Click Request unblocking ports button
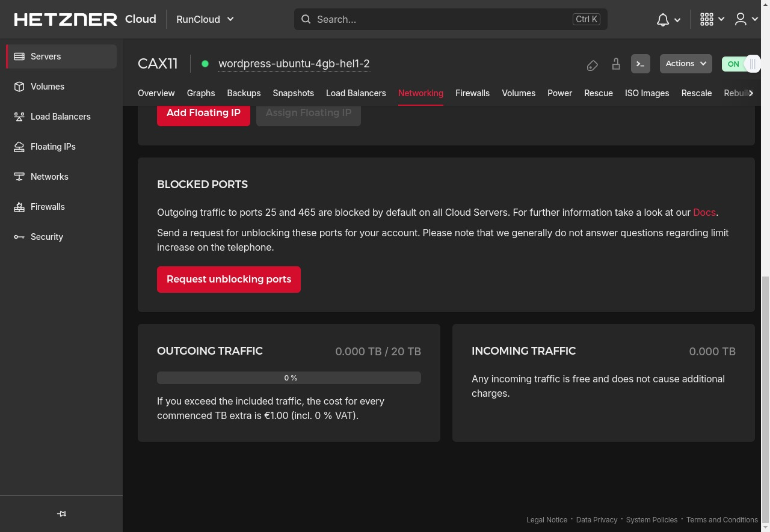 [229, 280]
